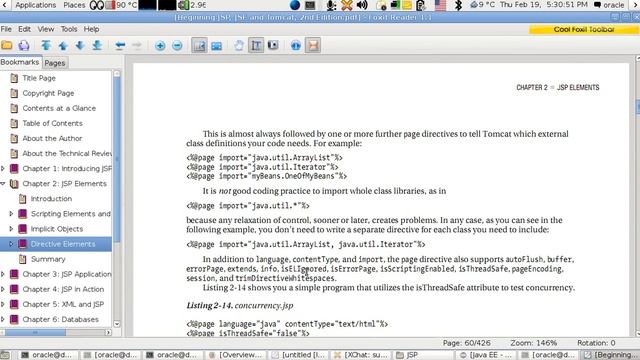Click bookmarks panel scroll up arrow
The width and height of the screenshot is (640, 360).
tap(117, 73)
